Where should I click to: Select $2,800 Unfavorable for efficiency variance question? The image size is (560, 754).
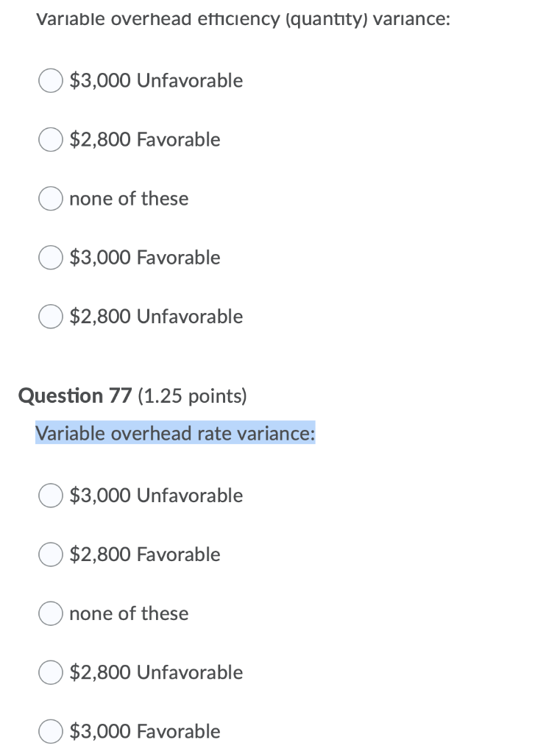[x=50, y=316]
